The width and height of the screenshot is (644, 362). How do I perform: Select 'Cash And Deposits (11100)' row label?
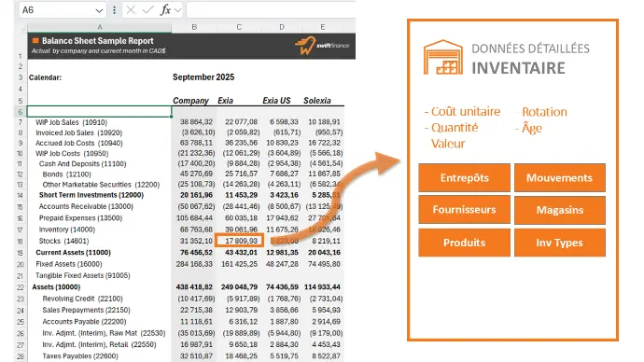pos(82,164)
